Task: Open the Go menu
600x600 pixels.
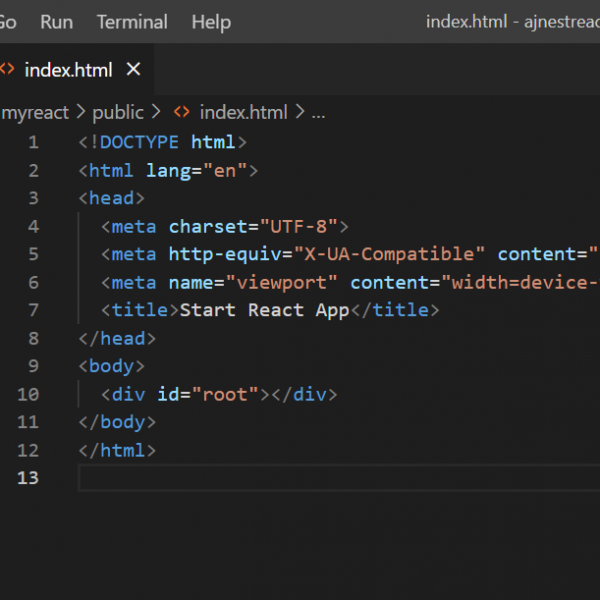Action: 8,21
